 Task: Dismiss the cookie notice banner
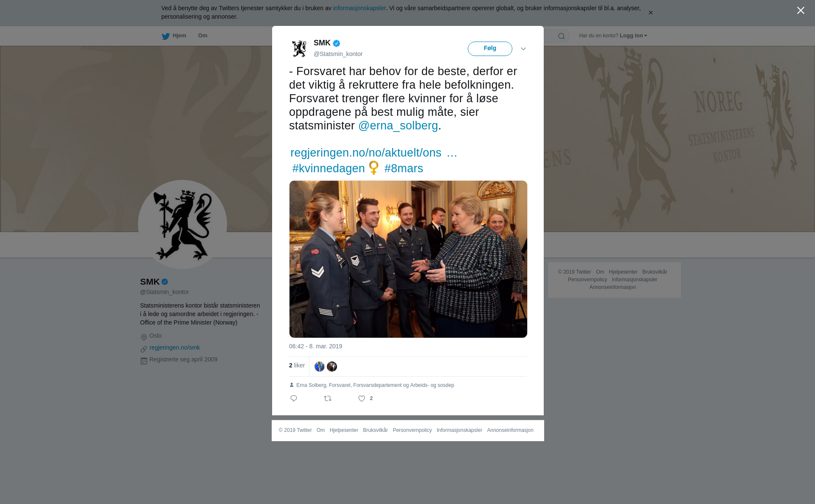[650, 13]
